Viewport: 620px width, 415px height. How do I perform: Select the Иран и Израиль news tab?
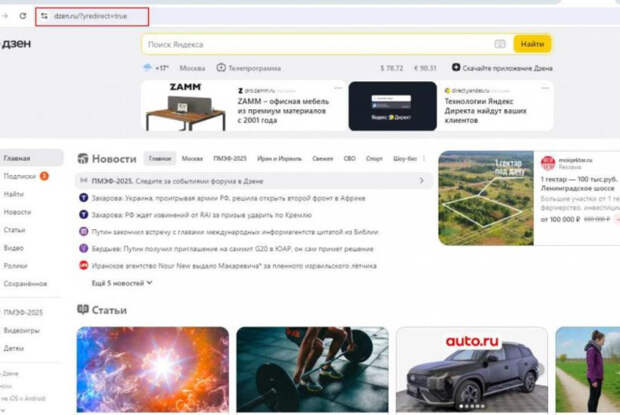(279, 158)
